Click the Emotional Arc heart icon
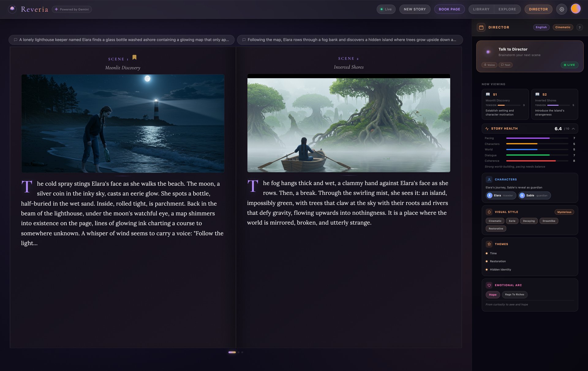This screenshot has width=588, height=371. point(489,285)
